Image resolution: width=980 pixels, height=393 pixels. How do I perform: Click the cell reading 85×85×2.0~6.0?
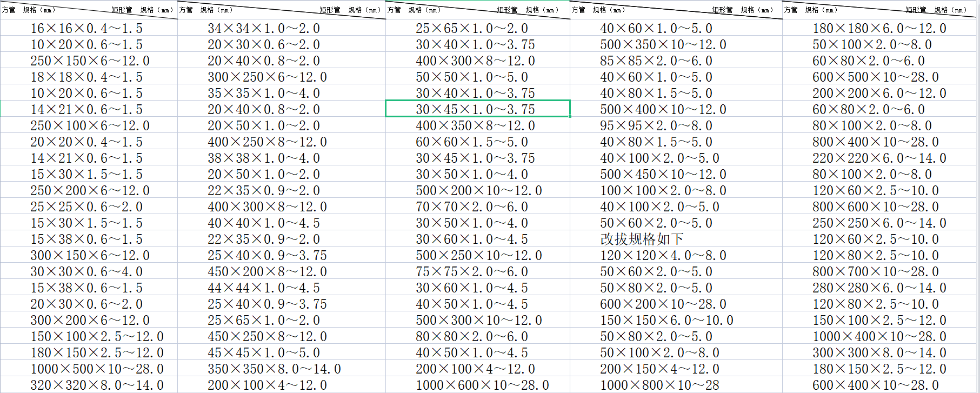(656, 61)
